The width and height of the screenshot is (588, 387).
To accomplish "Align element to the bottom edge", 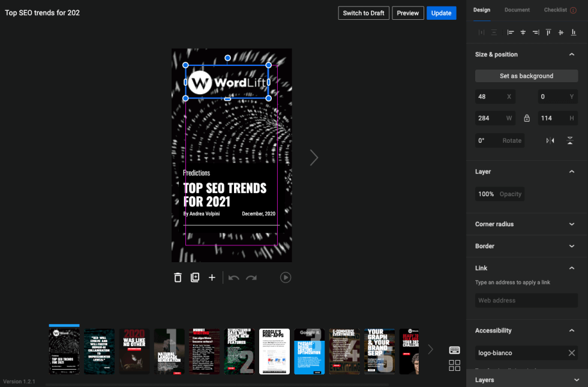I will coord(574,32).
